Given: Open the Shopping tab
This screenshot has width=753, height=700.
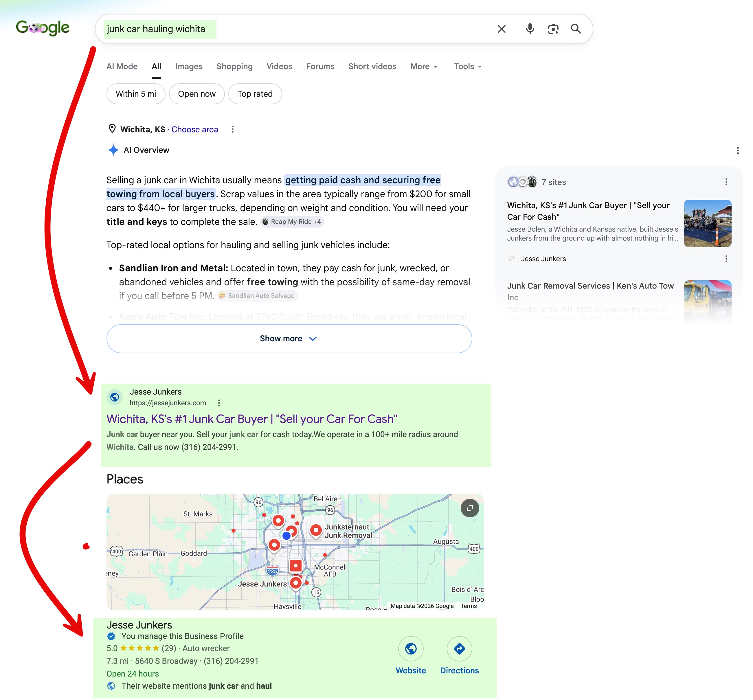Looking at the screenshot, I should 234,66.
